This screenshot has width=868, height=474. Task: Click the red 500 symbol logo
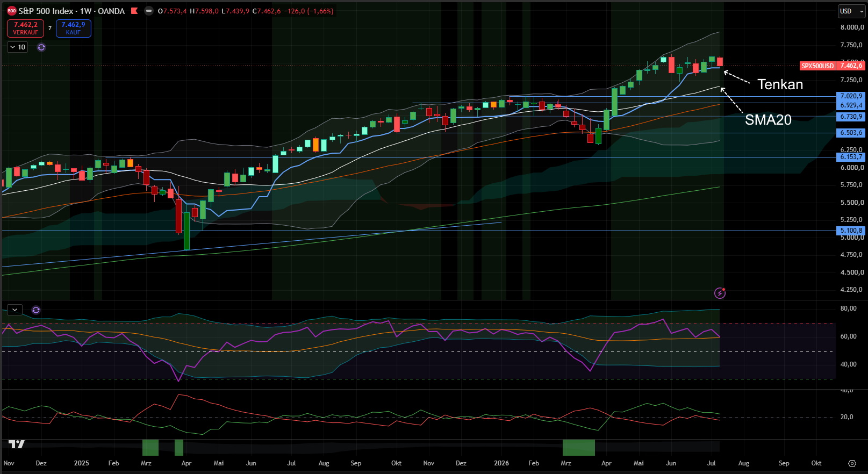coord(12,11)
